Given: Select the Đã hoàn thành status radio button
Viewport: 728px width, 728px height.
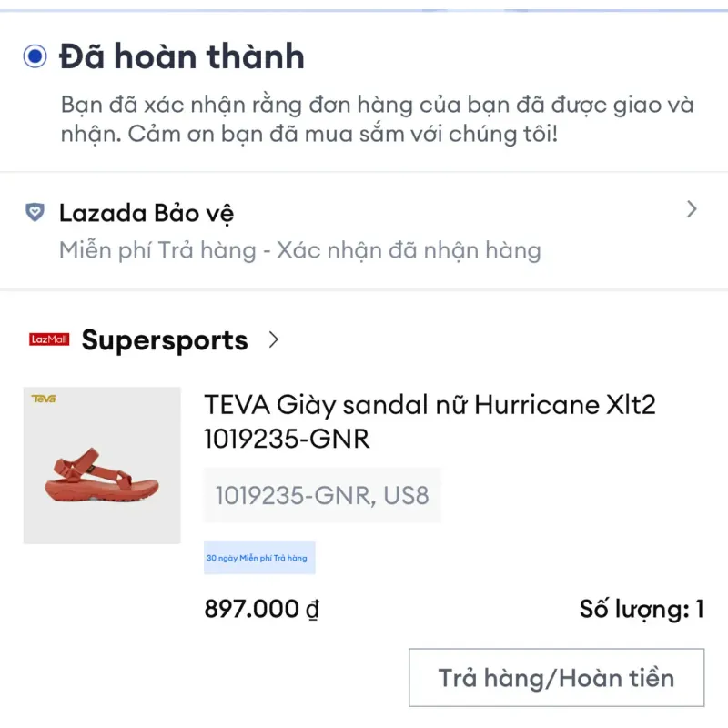Looking at the screenshot, I should tap(34, 56).
